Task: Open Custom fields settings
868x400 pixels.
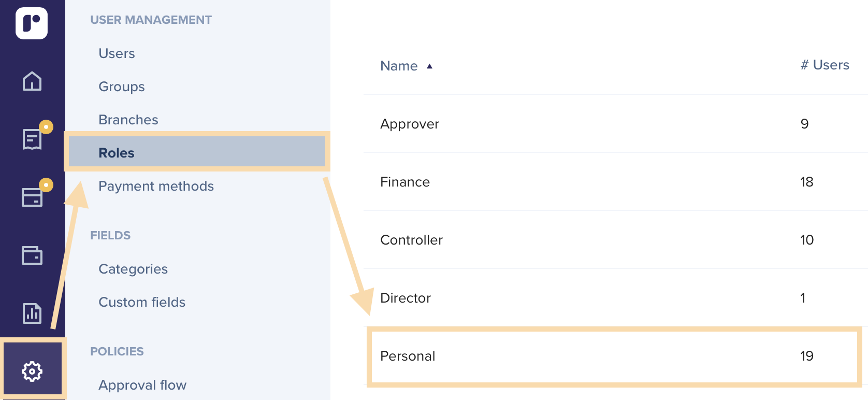Action: coord(142,302)
